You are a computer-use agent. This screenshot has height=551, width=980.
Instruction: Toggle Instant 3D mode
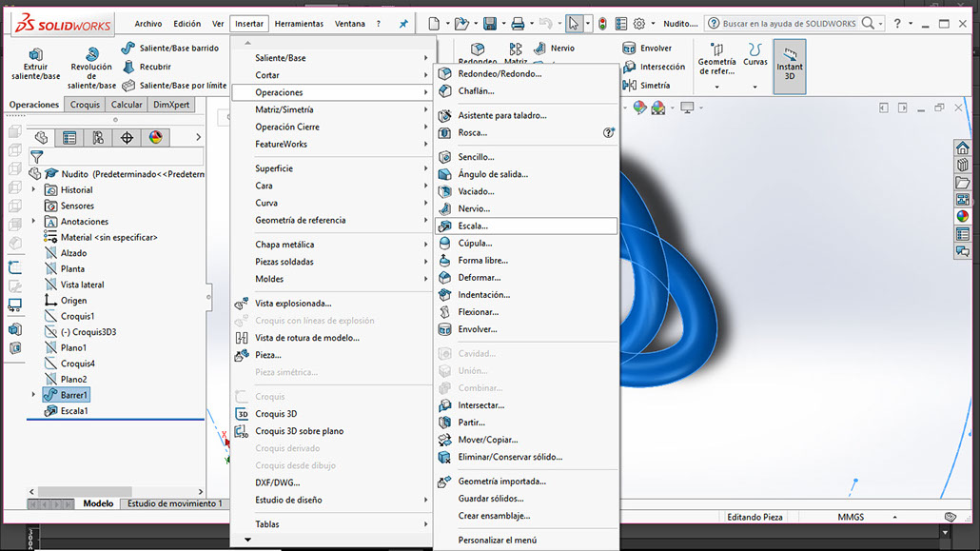click(790, 67)
